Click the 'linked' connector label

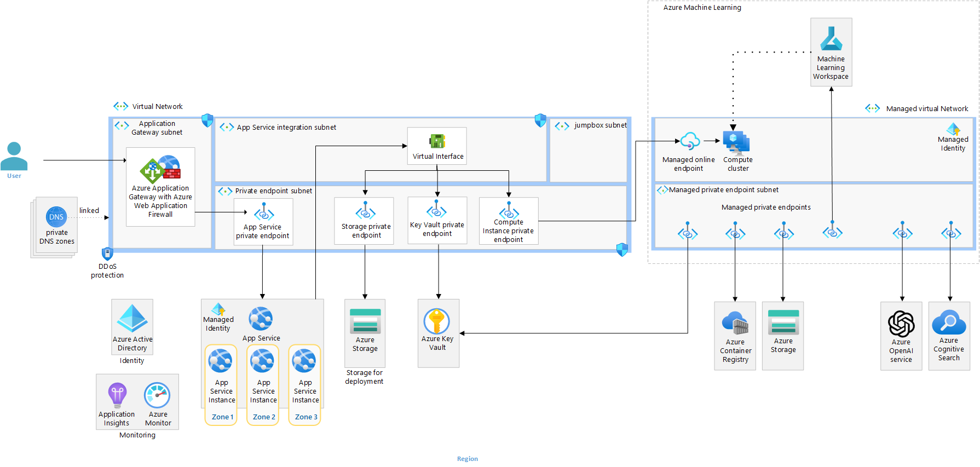(x=89, y=210)
